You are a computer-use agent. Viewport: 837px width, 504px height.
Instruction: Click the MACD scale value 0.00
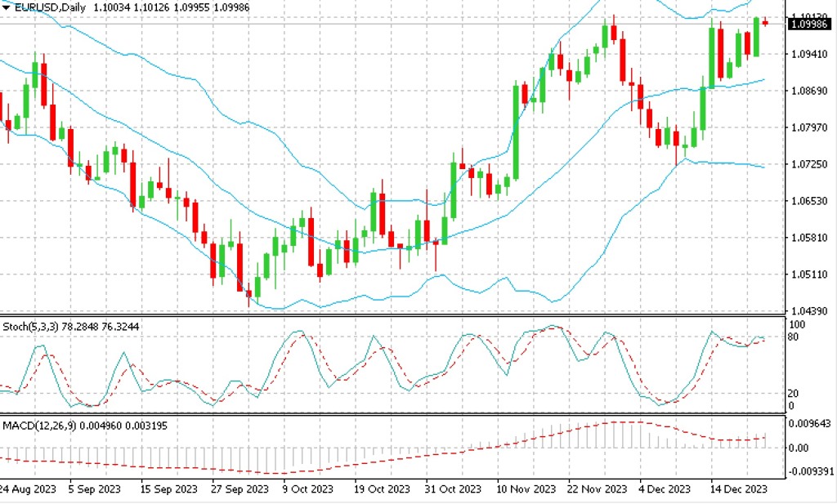[799, 448]
